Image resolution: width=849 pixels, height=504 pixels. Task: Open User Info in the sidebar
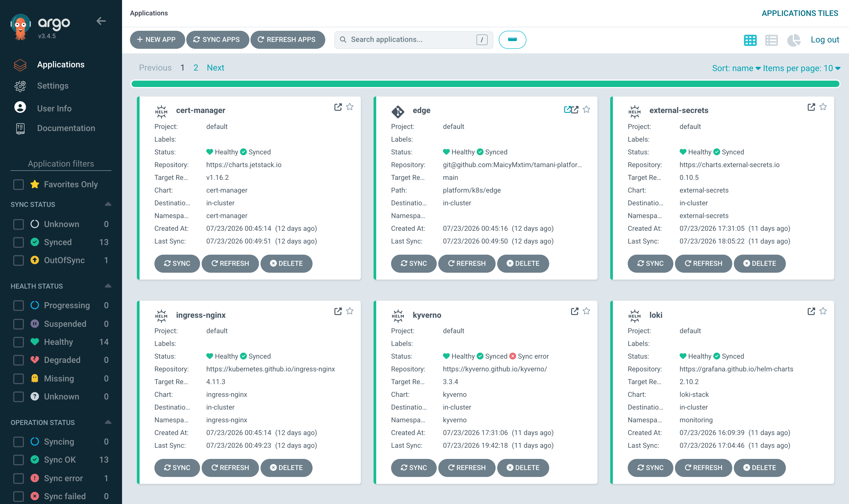click(54, 108)
